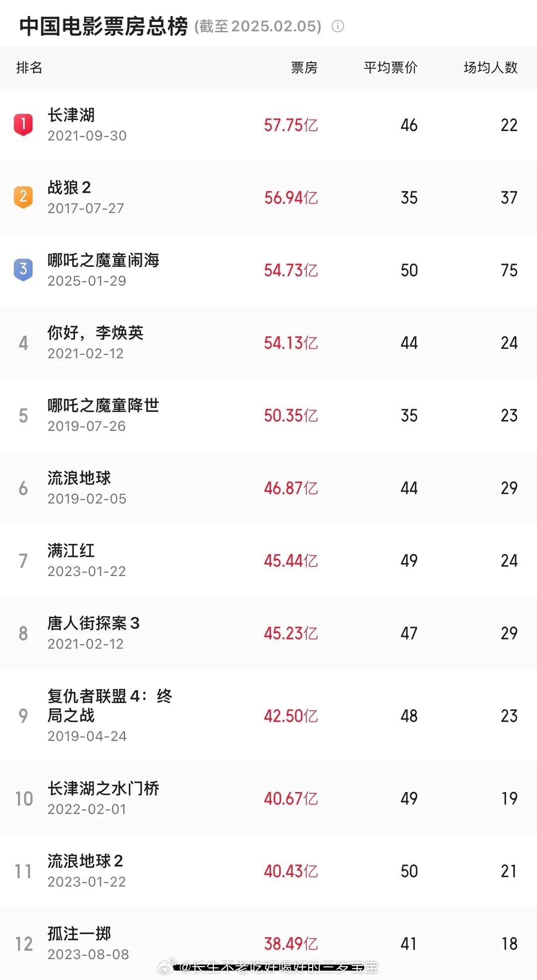Open 复仇者联盟4:终局之战 entry
Viewport: 537px width, 980px height.
click(268, 715)
